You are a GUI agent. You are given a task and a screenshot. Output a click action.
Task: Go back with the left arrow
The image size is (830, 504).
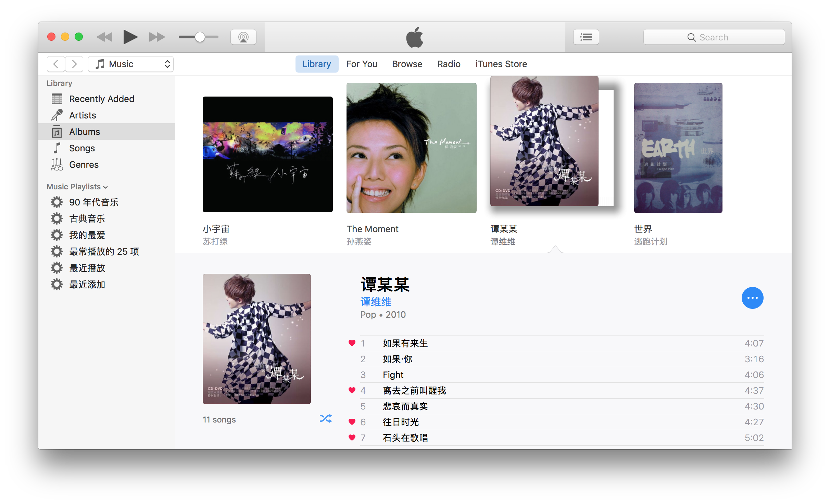tap(56, 64)
